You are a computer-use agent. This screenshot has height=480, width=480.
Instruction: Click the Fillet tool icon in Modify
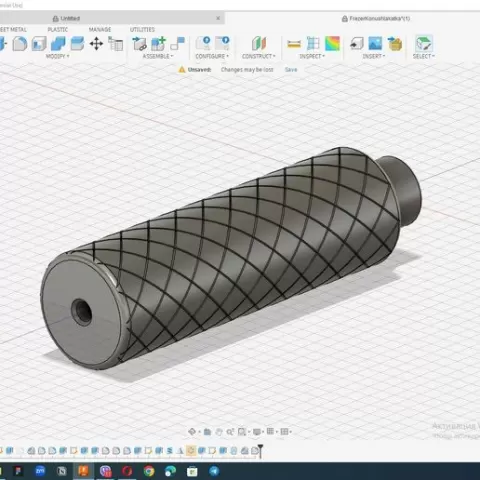20,44
